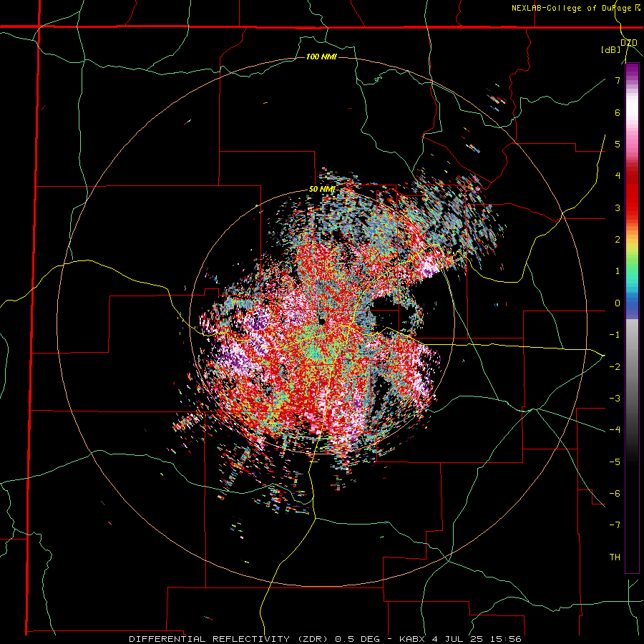Viewport: 644px width, 644px height.
Task: Click the -2 value on the scale
Action: coord(615,367)
